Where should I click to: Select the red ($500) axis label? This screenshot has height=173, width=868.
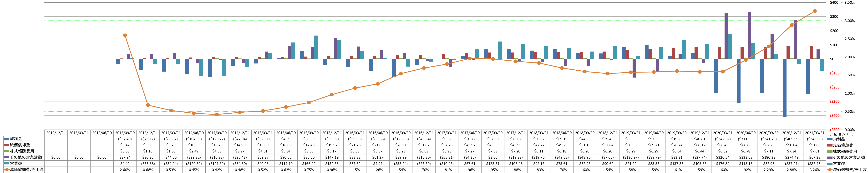pos(835,130)
